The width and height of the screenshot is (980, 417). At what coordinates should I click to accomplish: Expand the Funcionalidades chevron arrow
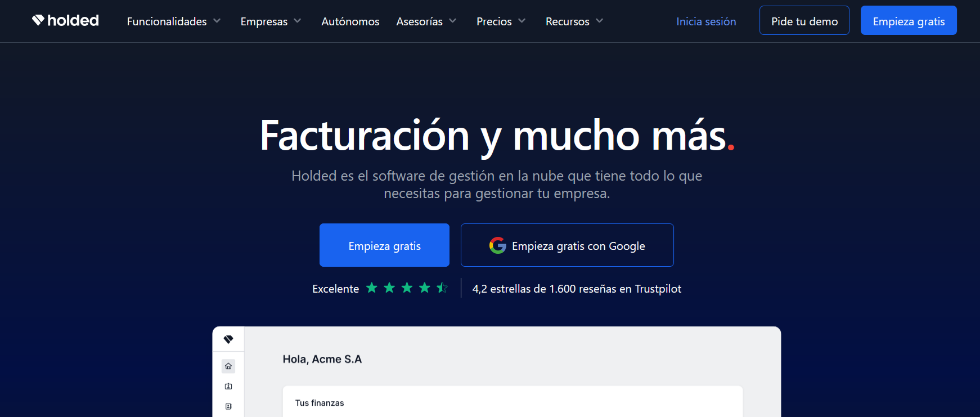click(217, 21)
